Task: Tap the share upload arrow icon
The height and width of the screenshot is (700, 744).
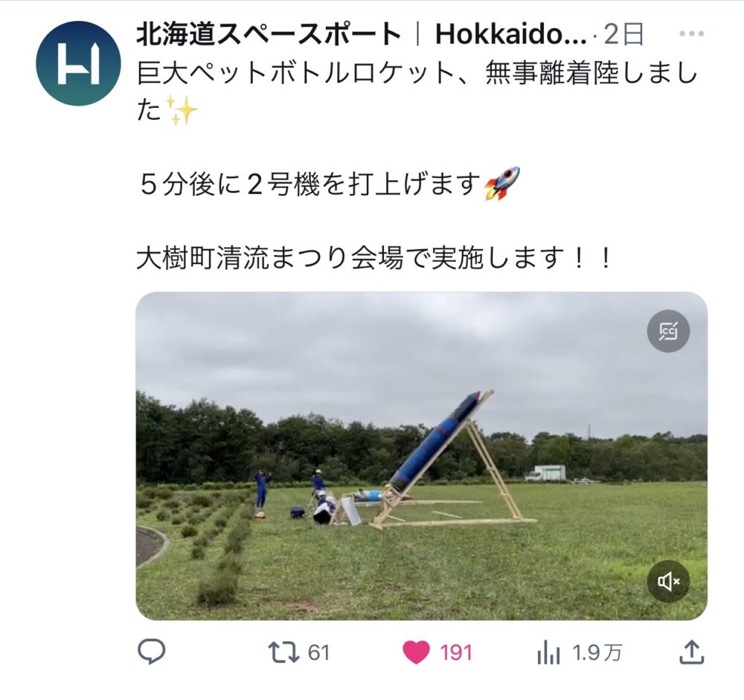Action: [692, 652]
